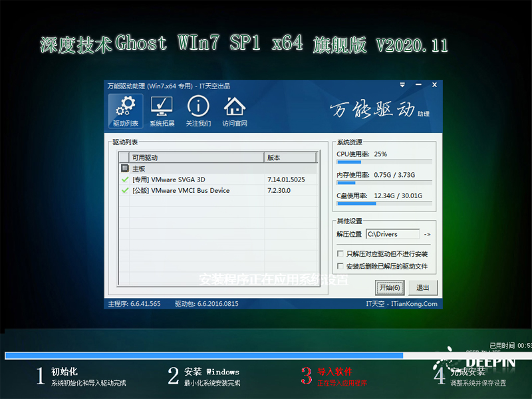Select the [专用] VMware SVGA 3D row
This screenshot has height=399, width=532.
pyautogui.click(x=218, y=180)
